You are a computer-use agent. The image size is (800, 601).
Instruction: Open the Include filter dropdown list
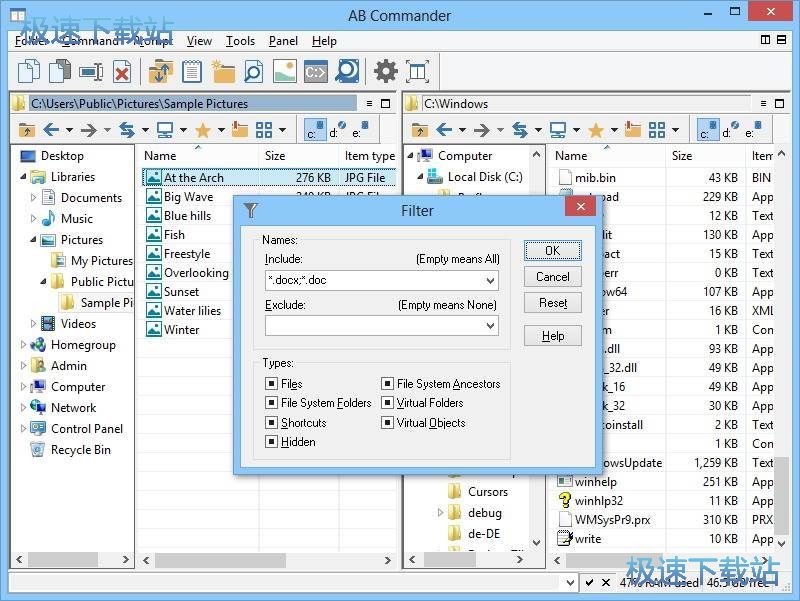pos(490,281)
